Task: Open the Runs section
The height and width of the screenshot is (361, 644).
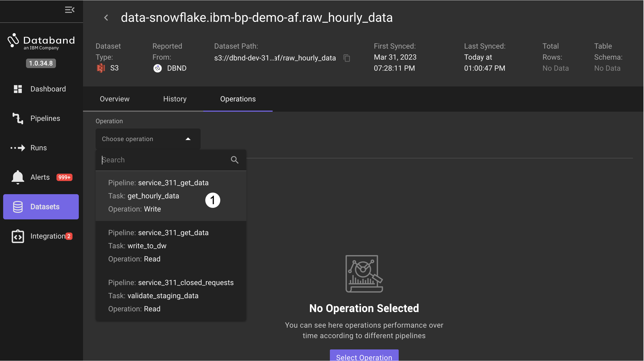Action: pyautogui.click(x=38, y=148)
